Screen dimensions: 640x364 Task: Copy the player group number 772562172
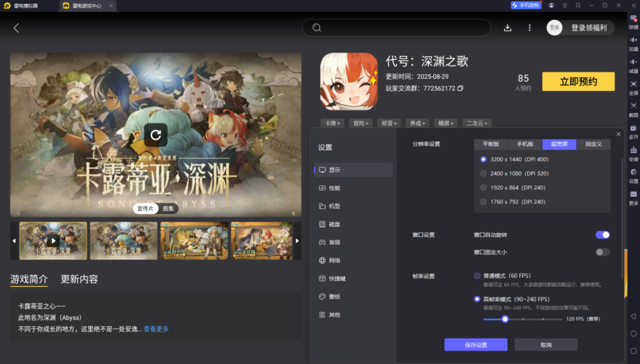(460, 88)
